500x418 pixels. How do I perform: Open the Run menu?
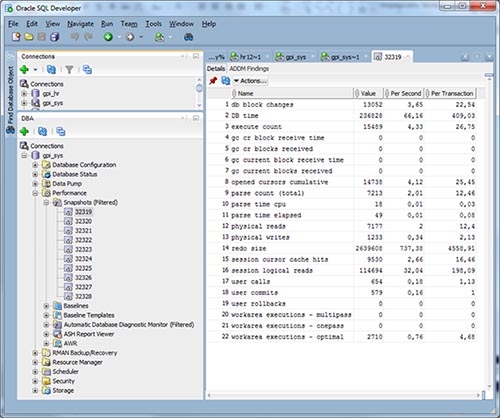pyautogui.click(x=107, y=24)
